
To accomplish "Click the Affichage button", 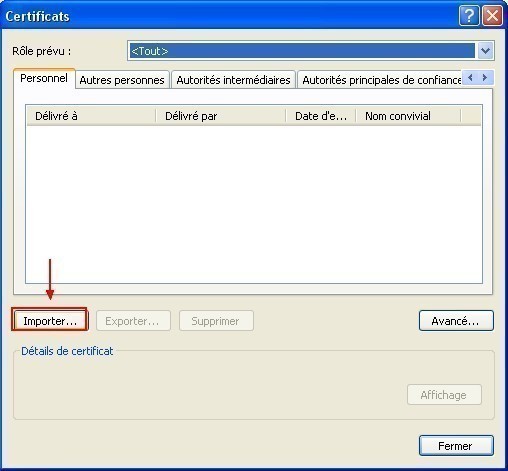I will click(444, 395).
